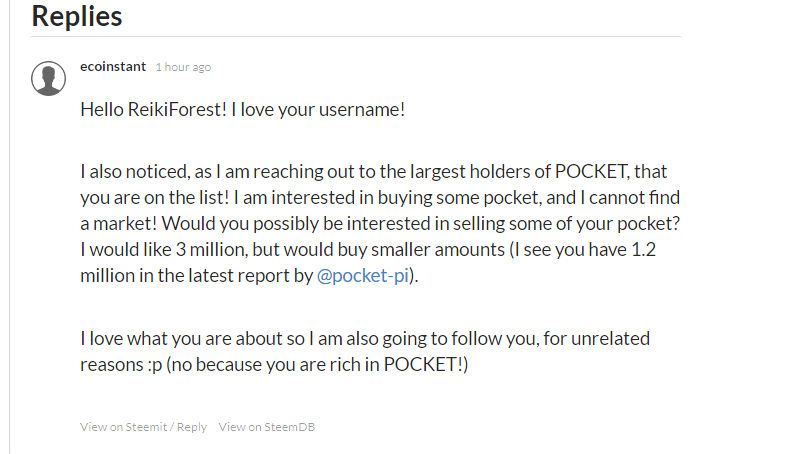Screen dimensions: 806x454
Task: Click the name 'ReikiForest!' in the greeting
Action: pyautogui.click(x=177, y=110)
